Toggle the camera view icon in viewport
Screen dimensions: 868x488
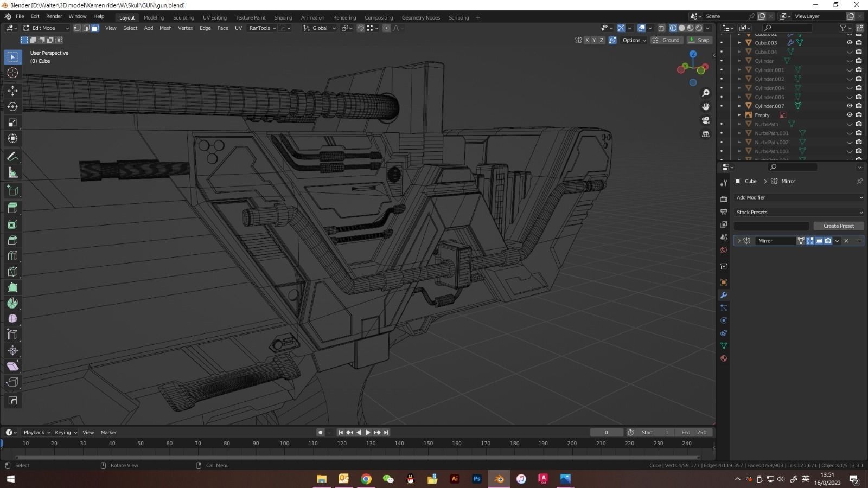(x=706, y=120)
